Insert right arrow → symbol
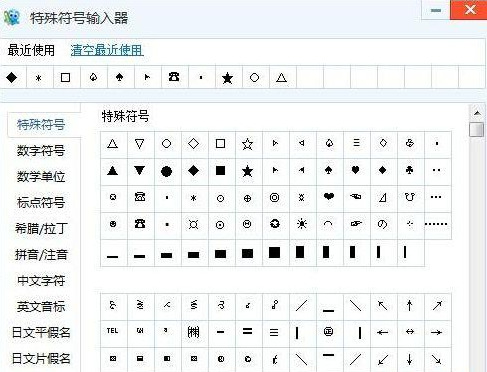Image resolution: width=487 pixels, height=372 pixels. [x=436, y=332]
